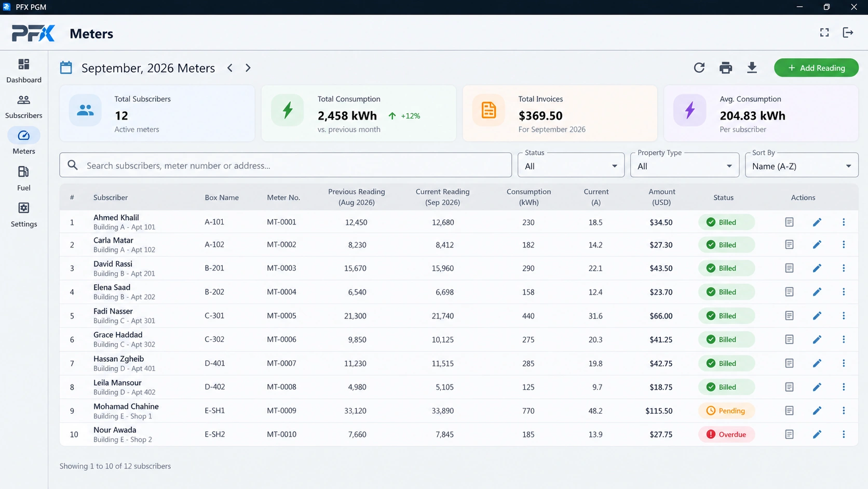Open the Sort By dropdown

point(802,165)
